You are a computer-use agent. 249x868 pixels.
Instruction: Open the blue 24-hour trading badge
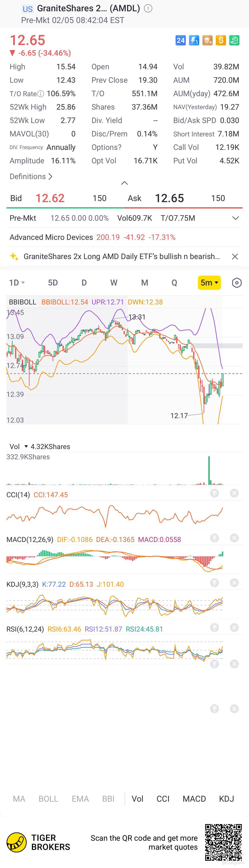(x=181, y=41)
